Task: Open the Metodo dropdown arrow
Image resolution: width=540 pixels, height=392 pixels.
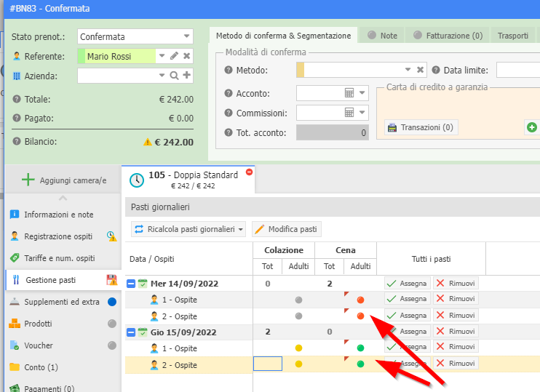Action: [408, 70]
